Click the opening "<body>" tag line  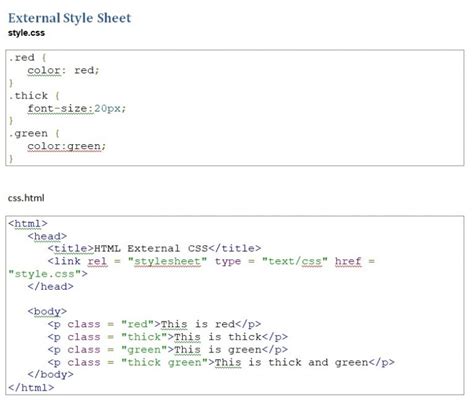[x=47, y=312]
